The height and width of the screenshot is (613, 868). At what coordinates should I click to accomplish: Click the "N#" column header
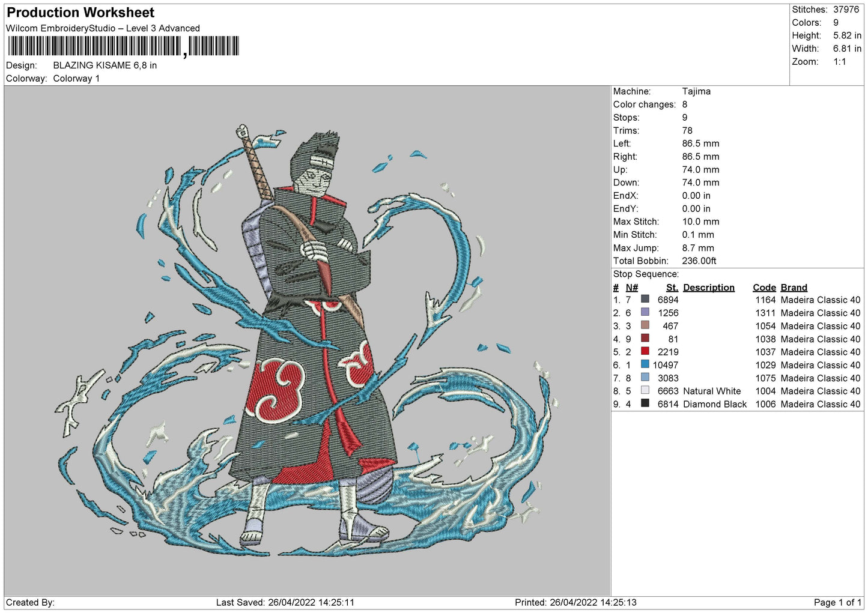point(632,288)
